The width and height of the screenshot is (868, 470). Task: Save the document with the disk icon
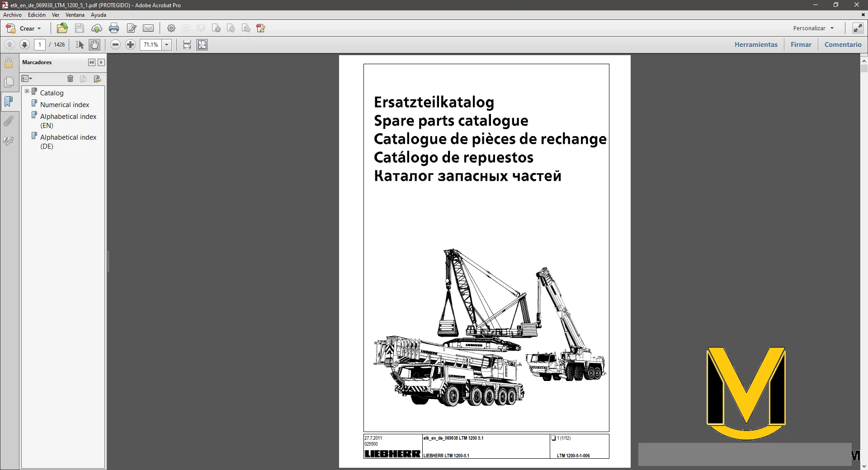(x=79, y=28)
